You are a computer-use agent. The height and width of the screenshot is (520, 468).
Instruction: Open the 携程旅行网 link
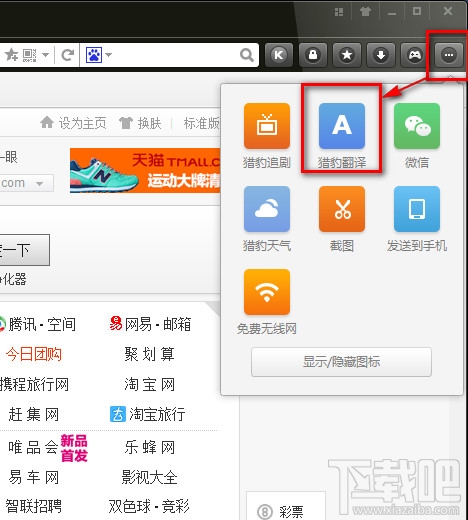tap(34, 384)
